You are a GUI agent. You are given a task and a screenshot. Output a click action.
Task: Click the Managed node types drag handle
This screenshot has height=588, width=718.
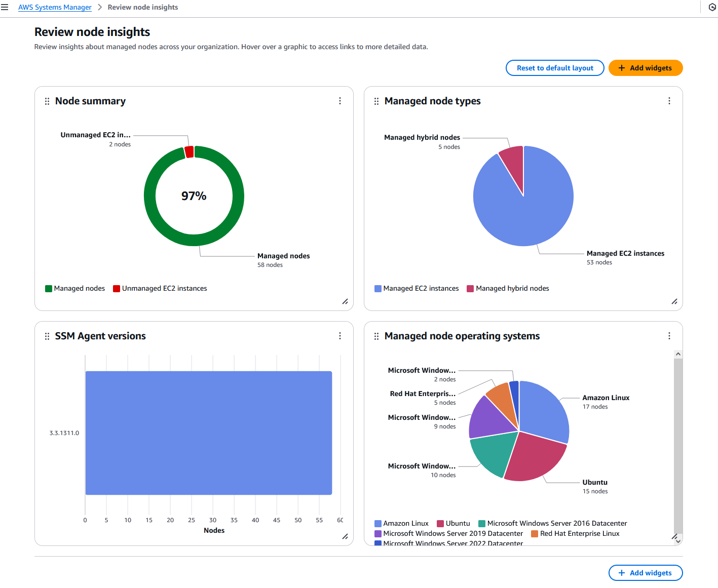(x=376, y=101)
